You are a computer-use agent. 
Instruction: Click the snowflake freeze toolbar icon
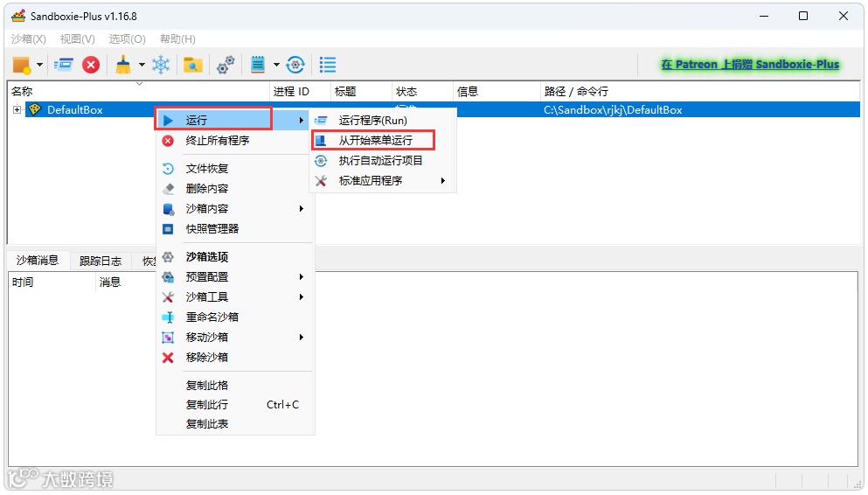(x=161, y=65)
